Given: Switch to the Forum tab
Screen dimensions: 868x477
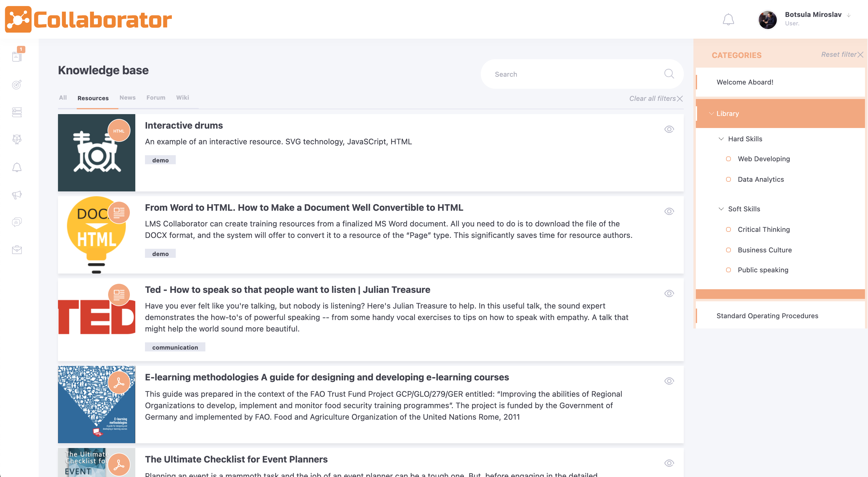Looking at the screenshot, I should [x=156, y=98].
